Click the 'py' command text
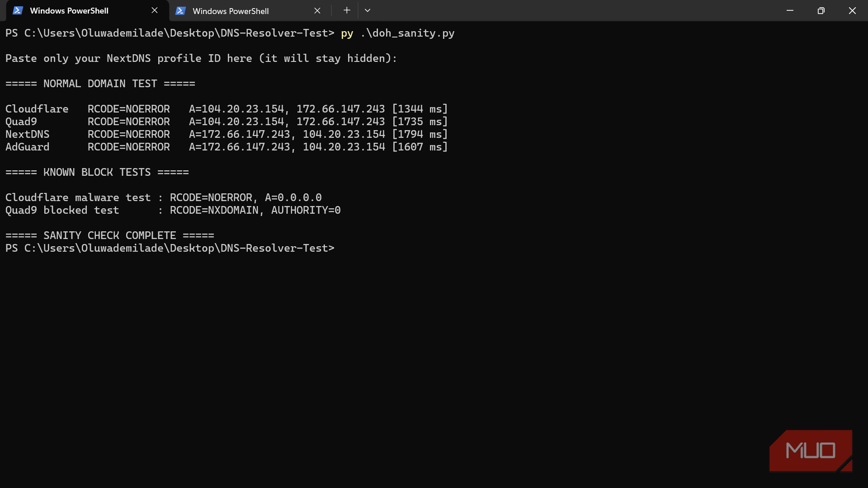Image resolution: width=868 pixels, height=488 pixels. 347,33
